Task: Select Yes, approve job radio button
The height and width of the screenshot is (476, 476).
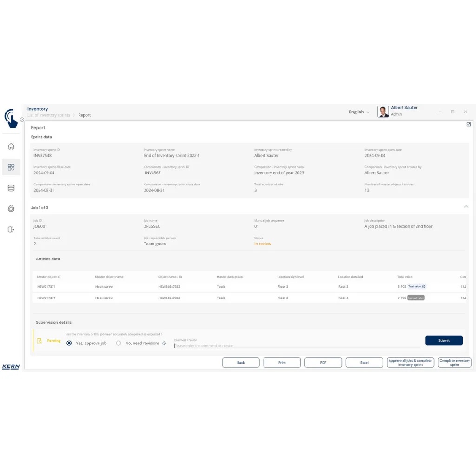Action: [69, 344]
